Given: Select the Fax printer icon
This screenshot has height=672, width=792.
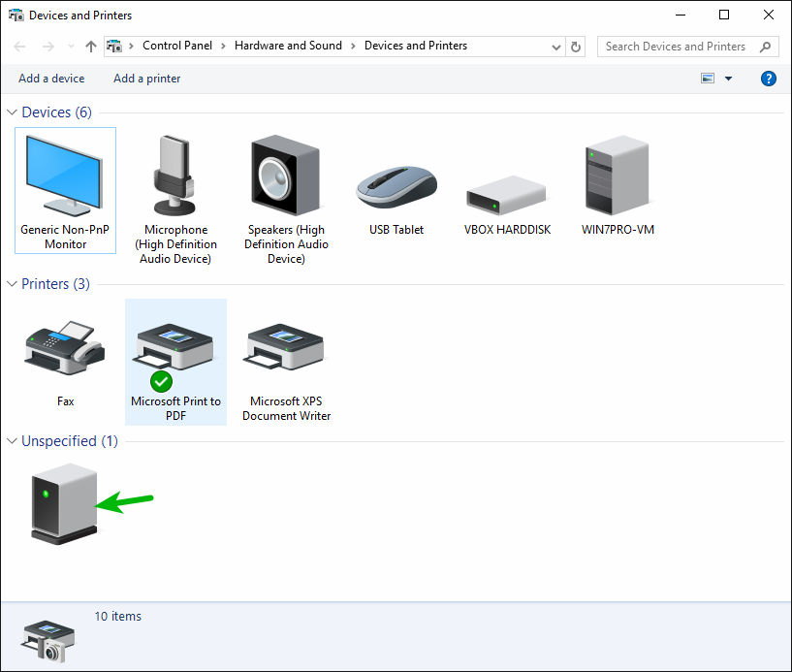Looking at the screenshot, I should tap(65, 347).
